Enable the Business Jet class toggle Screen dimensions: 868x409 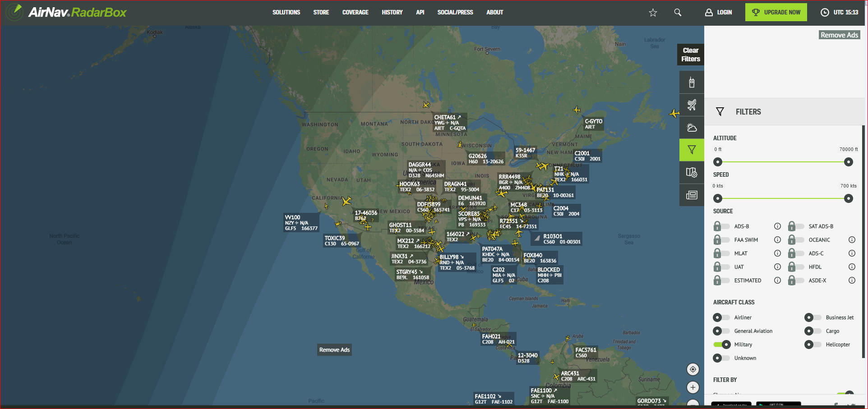click(813, 317)
